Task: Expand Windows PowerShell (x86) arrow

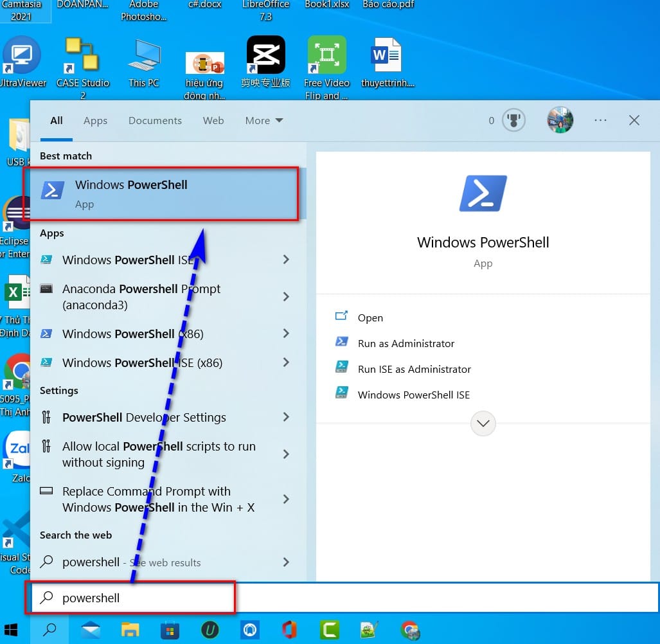Action: 286,334
